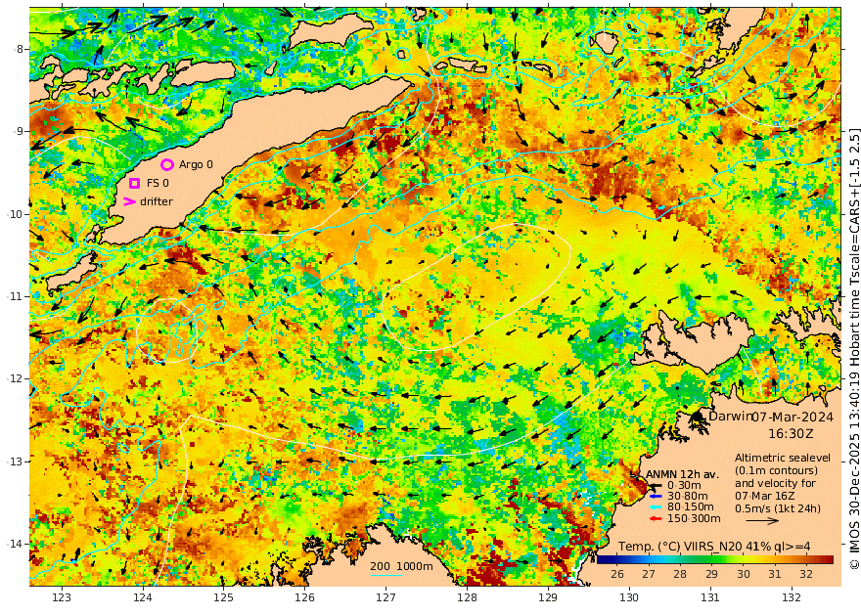861x616 pixels.
Task: Click the vertical IMOS copyright timestamp text
Action: (854, 349)
